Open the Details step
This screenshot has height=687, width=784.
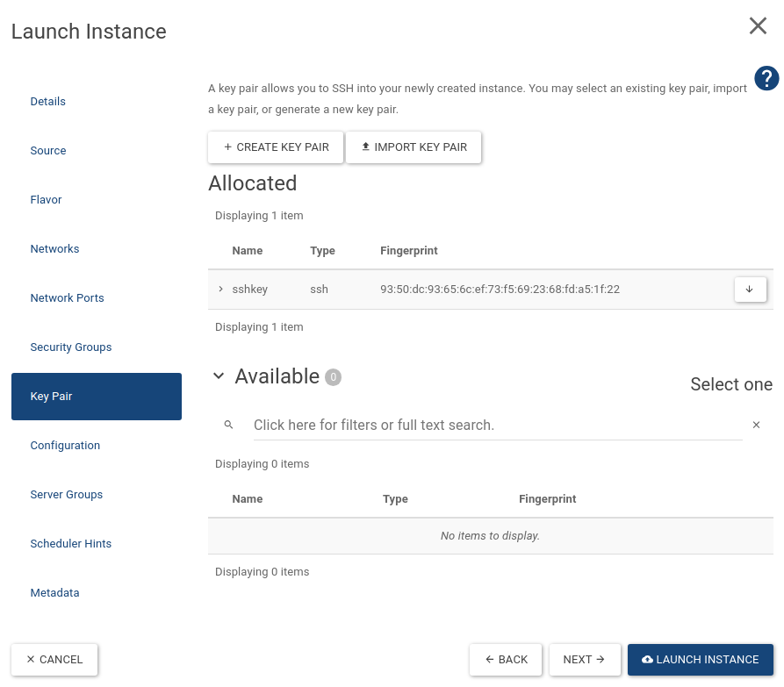tap(48, 102)
